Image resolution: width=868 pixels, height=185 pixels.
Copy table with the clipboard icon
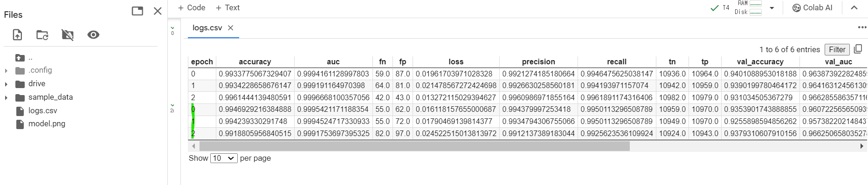[x=858, y=49]
